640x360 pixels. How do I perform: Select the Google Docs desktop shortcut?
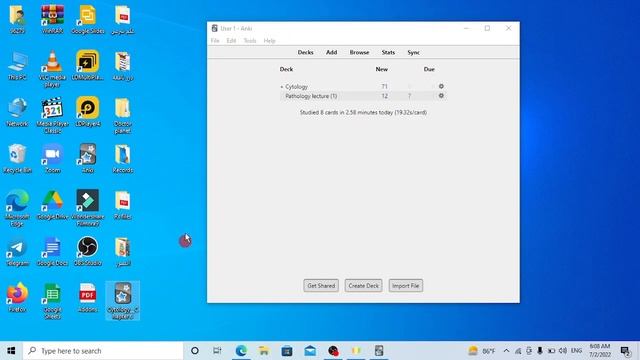[x=52, y=252]
